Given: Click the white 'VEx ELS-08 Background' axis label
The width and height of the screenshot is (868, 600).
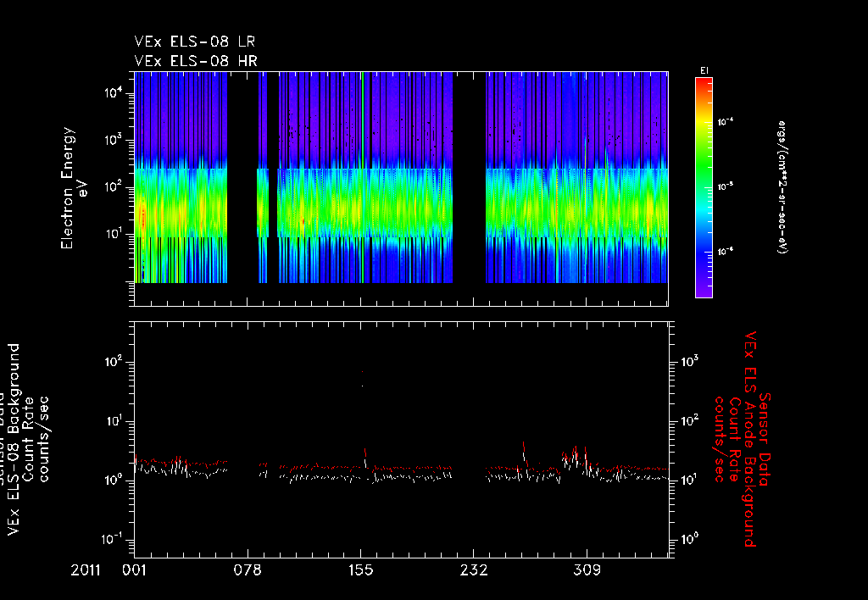Looking at the screenshot, I should coord(14,439).
